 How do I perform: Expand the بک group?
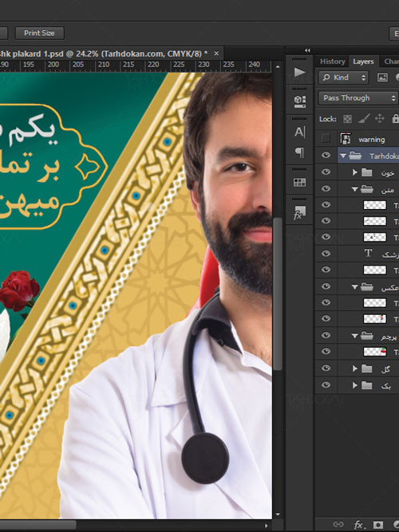pos(355,385)
